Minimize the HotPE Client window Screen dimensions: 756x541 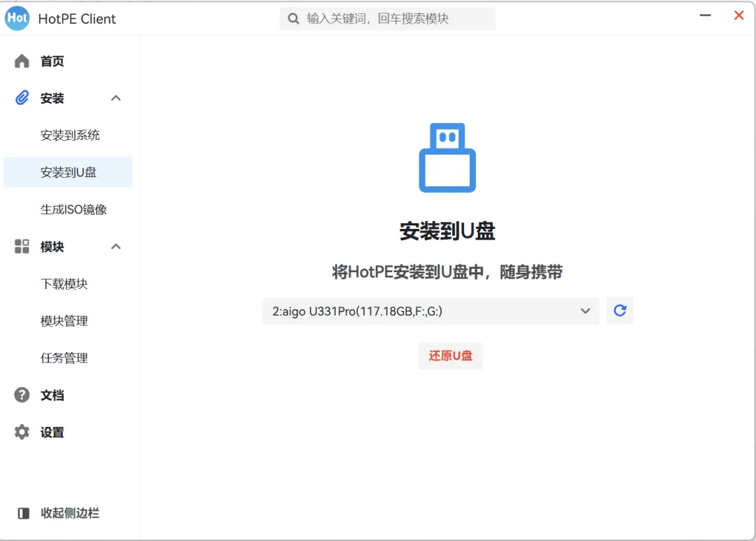pos(706,15)
